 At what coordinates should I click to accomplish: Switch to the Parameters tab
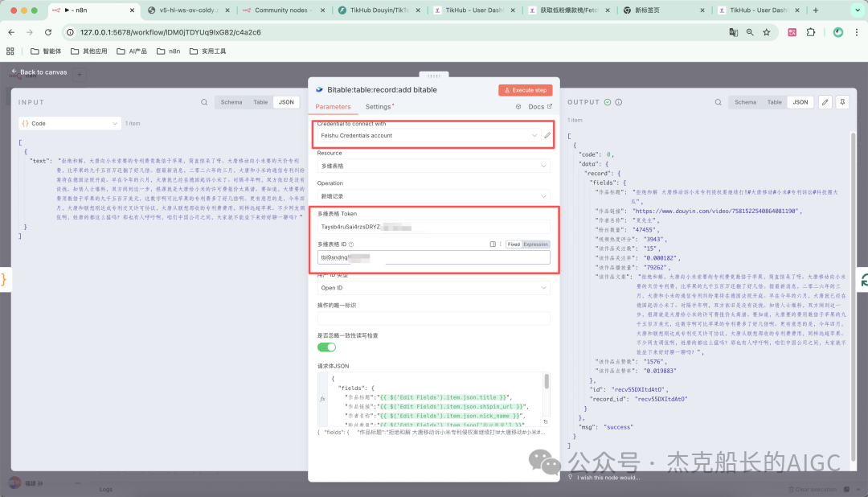[333, 106]
